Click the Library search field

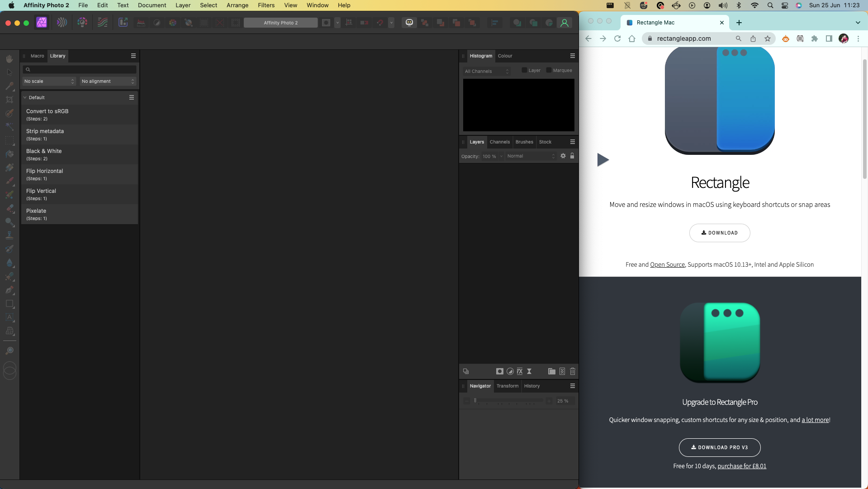80,69
